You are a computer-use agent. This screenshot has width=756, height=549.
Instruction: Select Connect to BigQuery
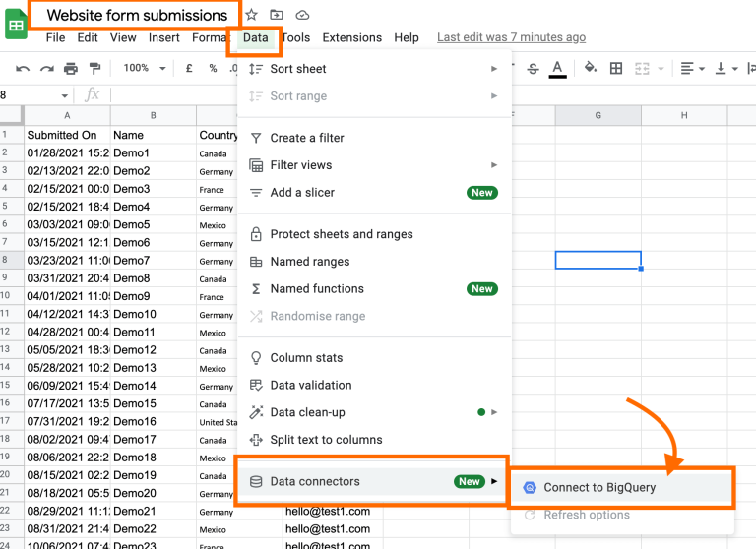[622, 487]
